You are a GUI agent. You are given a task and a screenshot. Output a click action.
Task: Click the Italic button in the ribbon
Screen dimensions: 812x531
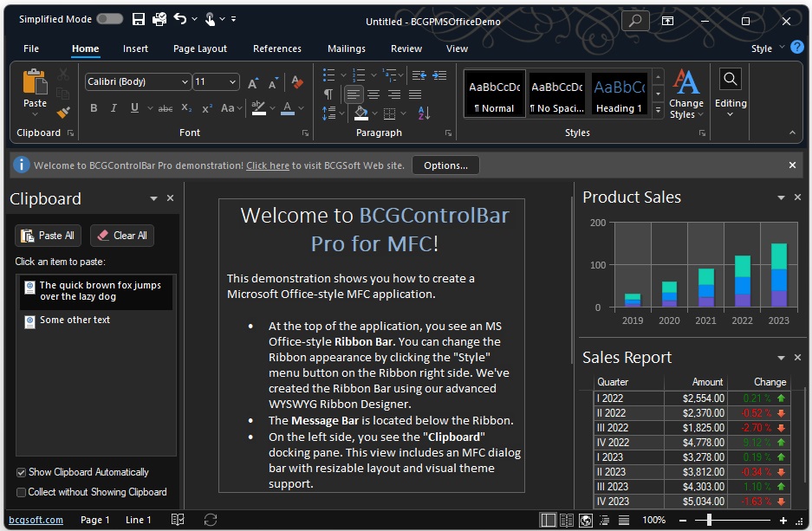tap(114, 108)
